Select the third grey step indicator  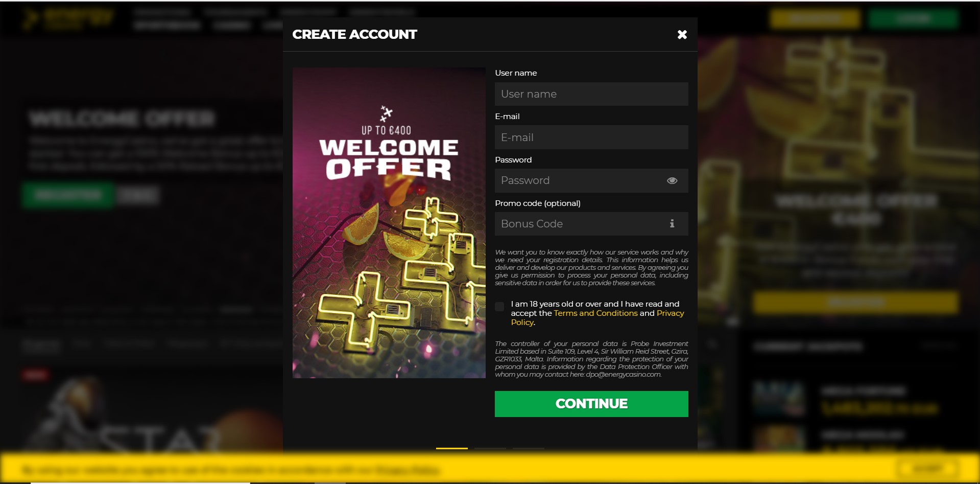pyautogui.click(x=529, y=448)
